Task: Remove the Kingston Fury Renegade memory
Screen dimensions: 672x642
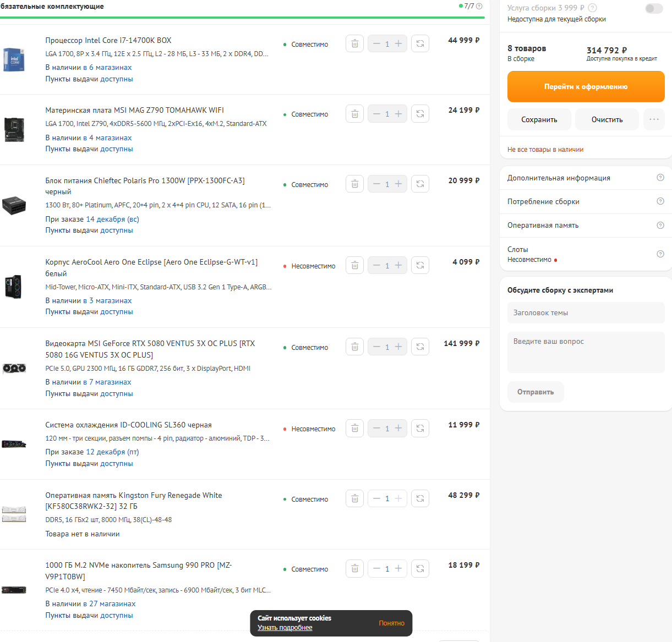Action: pyautogui.click(x=355, y=499)
